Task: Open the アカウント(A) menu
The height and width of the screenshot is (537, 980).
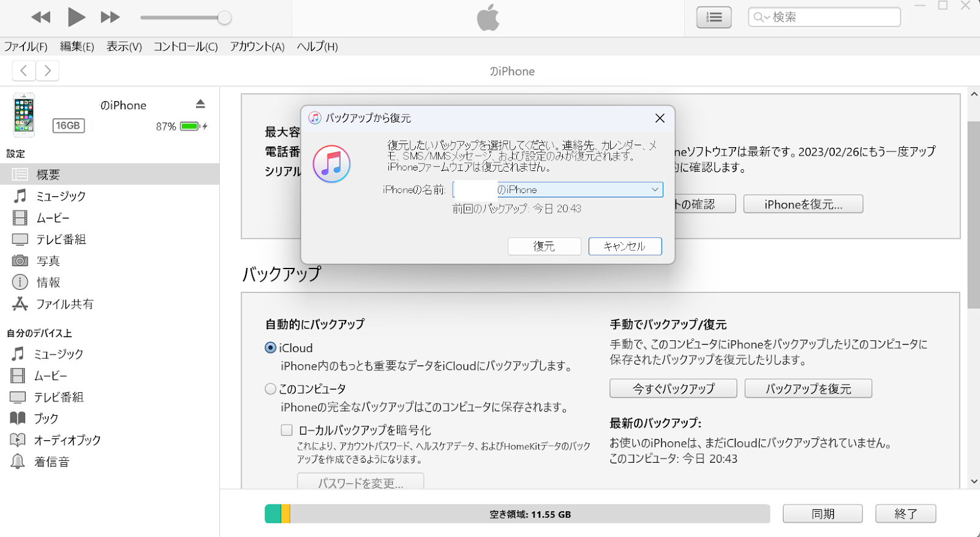Action: [257, 47]
